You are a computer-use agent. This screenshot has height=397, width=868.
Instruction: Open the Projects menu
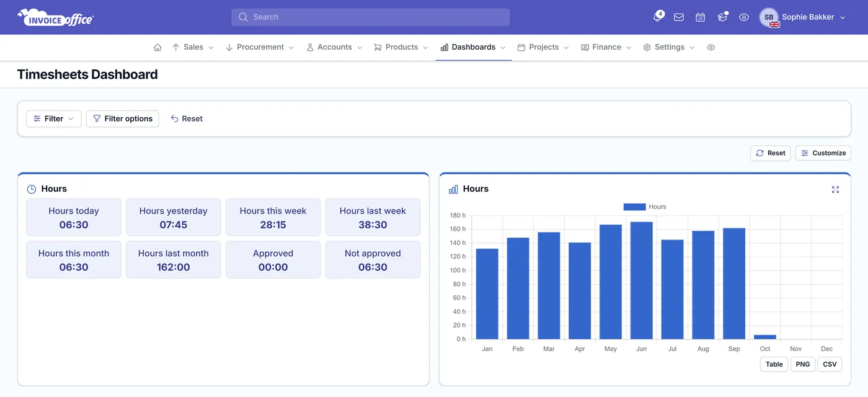click(543, 47)
